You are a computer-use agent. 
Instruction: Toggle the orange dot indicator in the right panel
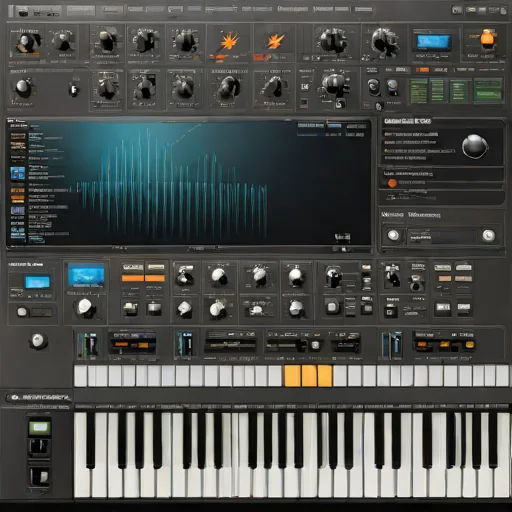392,183
